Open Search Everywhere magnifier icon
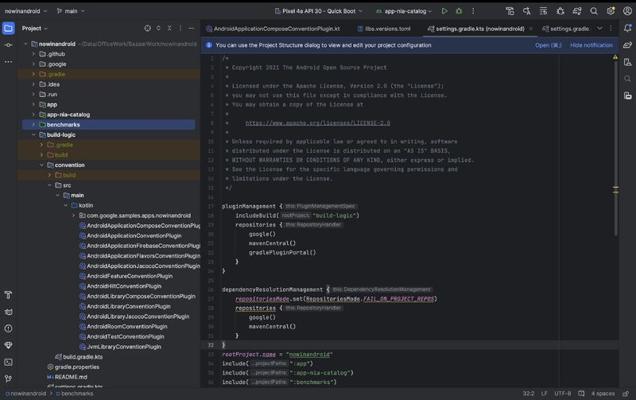The width and height of the screenshot is (636, 400). (593, 11)
